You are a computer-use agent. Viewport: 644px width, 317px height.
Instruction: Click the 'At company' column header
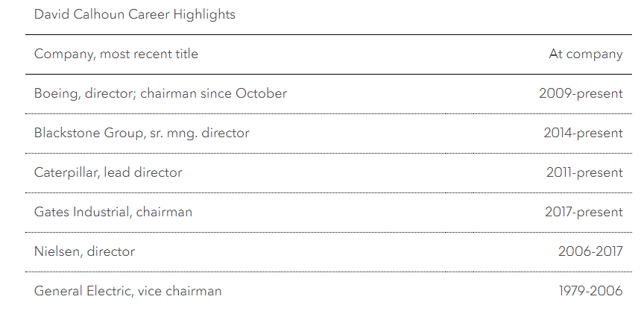tap(585, 54)
